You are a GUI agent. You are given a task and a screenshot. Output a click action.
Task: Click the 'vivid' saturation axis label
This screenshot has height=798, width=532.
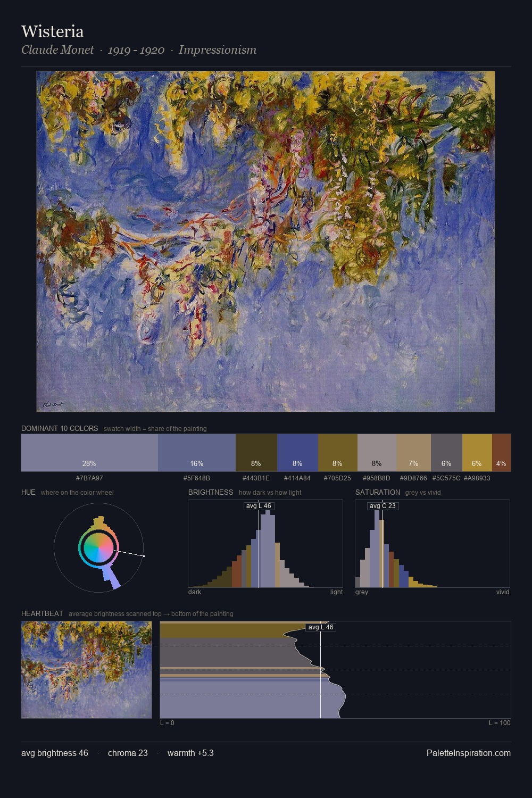pos(503,592)
